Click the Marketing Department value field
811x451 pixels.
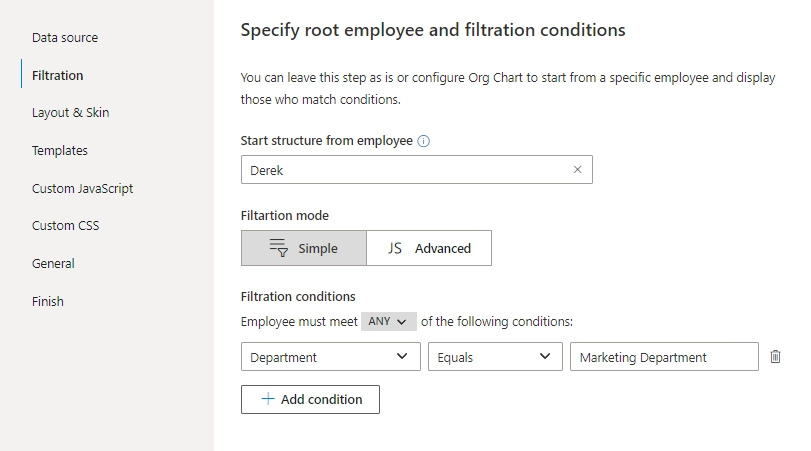tap(664, 356)
